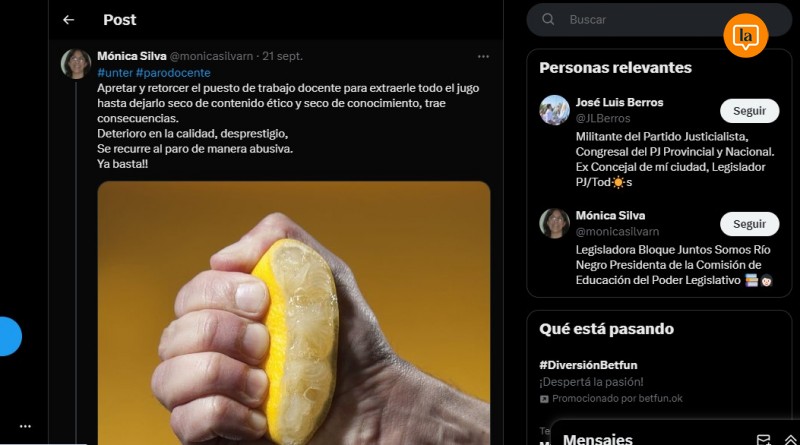Screen dimensions: 800x445
Task: Open more options in left sidebar
Action: [25, 426]
